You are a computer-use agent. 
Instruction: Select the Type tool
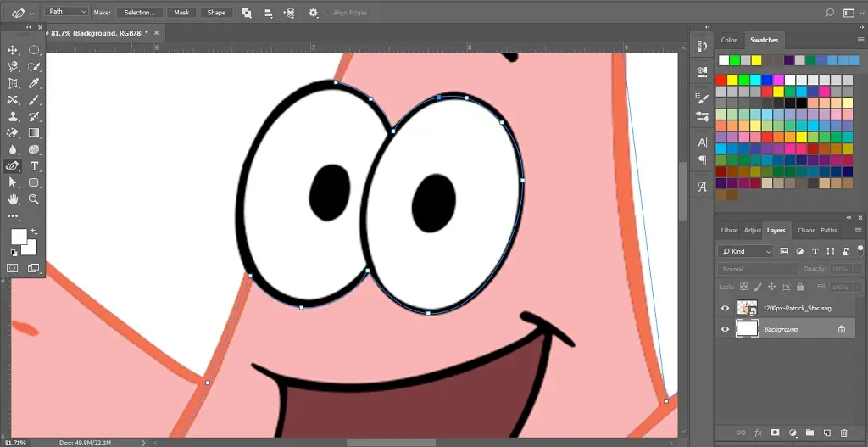click(34, 166)
